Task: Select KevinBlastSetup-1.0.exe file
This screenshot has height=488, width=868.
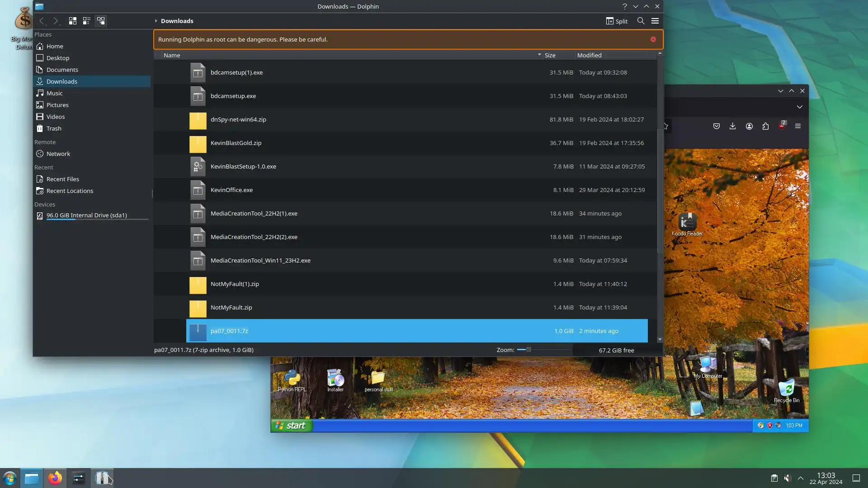Action: click(x=243, y=166)
